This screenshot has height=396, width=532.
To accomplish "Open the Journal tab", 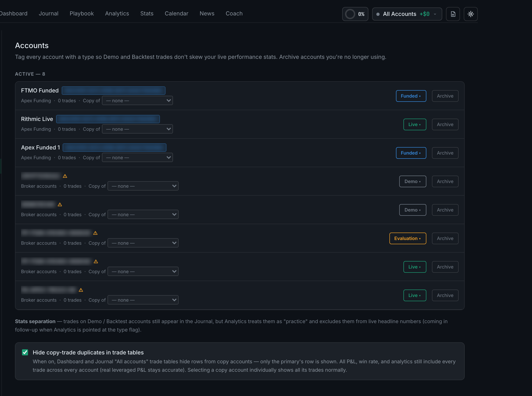I will [48, 14].
